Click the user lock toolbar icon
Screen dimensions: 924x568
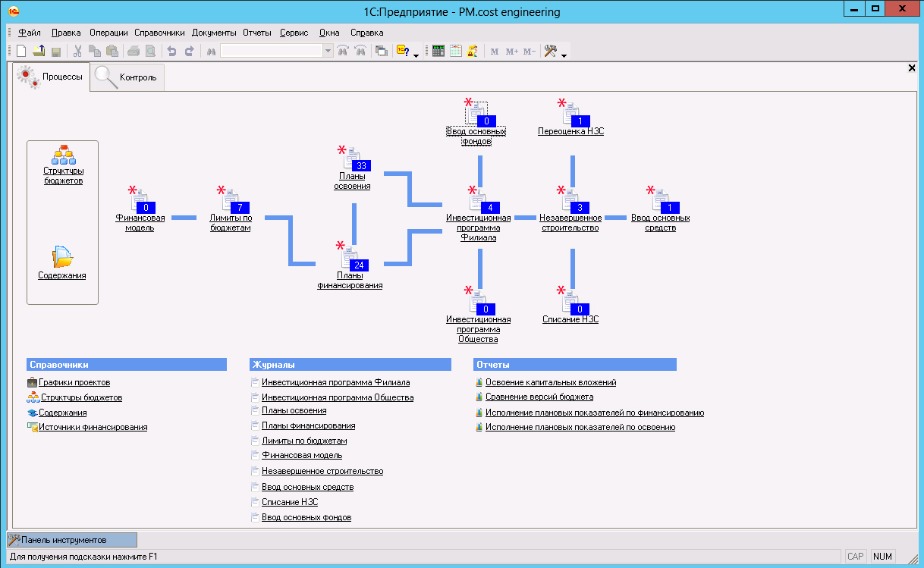click(x=473, y=51)
